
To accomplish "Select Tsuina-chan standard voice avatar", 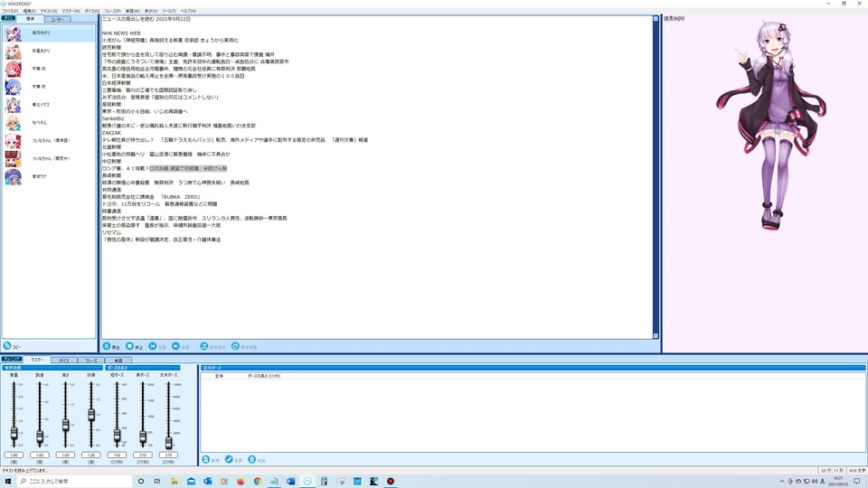I will click(13, 141).
